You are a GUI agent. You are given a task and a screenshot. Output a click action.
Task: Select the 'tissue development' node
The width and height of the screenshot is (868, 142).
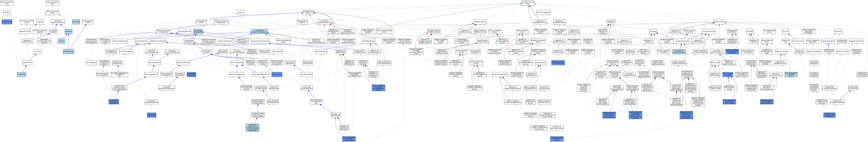click(184, 31)
